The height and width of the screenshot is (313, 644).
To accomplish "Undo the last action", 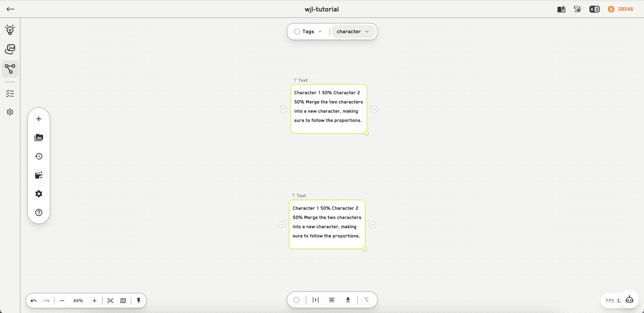I will point(34,300).
